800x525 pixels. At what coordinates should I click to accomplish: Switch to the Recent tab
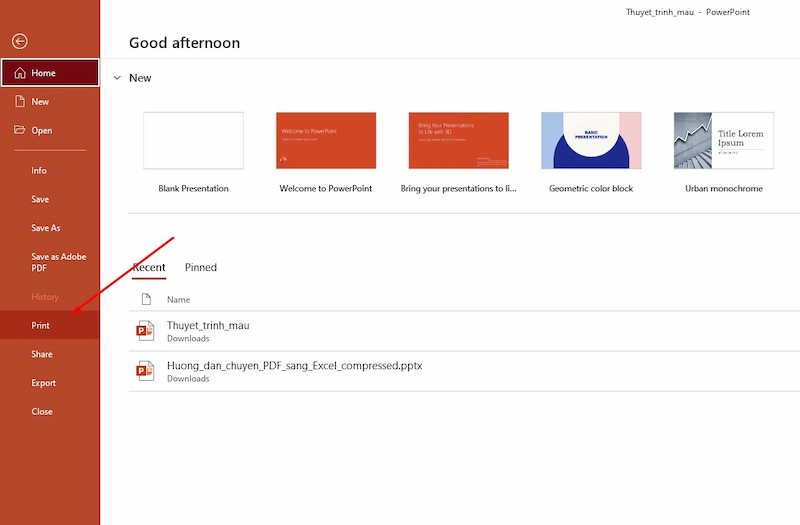pyautogui.click(x=149, y=267)
